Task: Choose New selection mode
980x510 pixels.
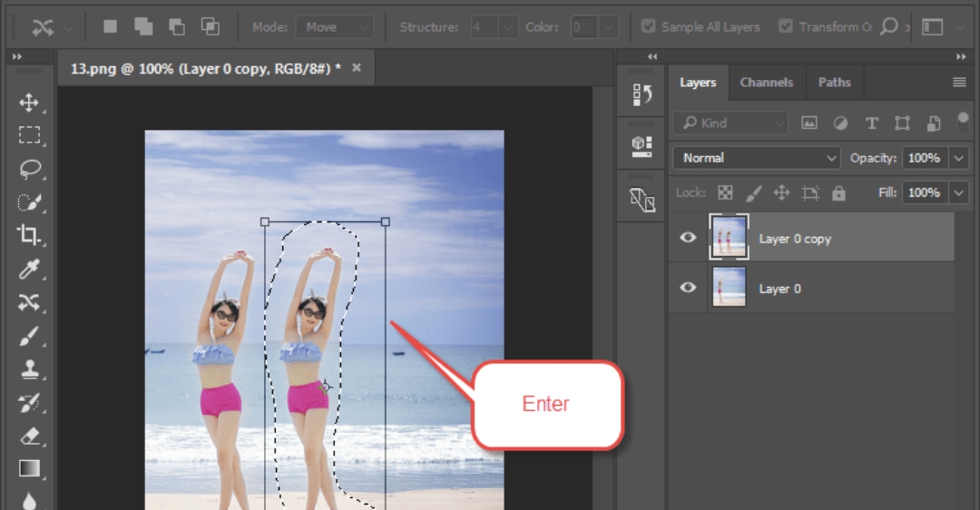Action: point(110,27)
